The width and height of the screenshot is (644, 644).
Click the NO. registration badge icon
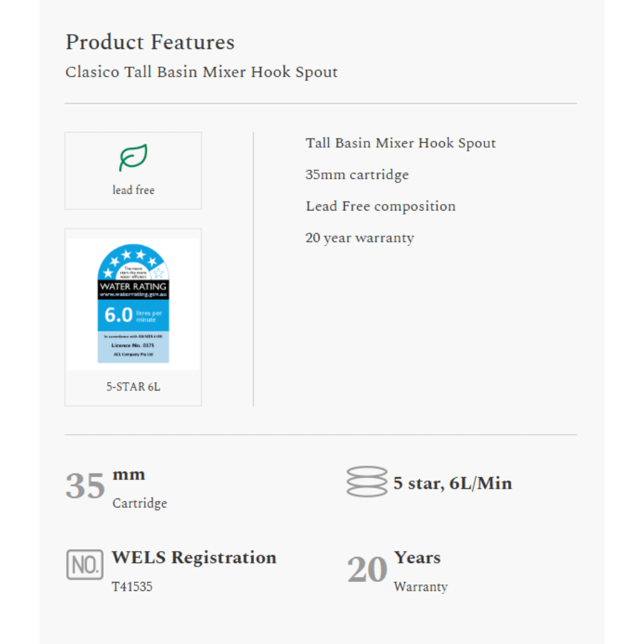85,565
